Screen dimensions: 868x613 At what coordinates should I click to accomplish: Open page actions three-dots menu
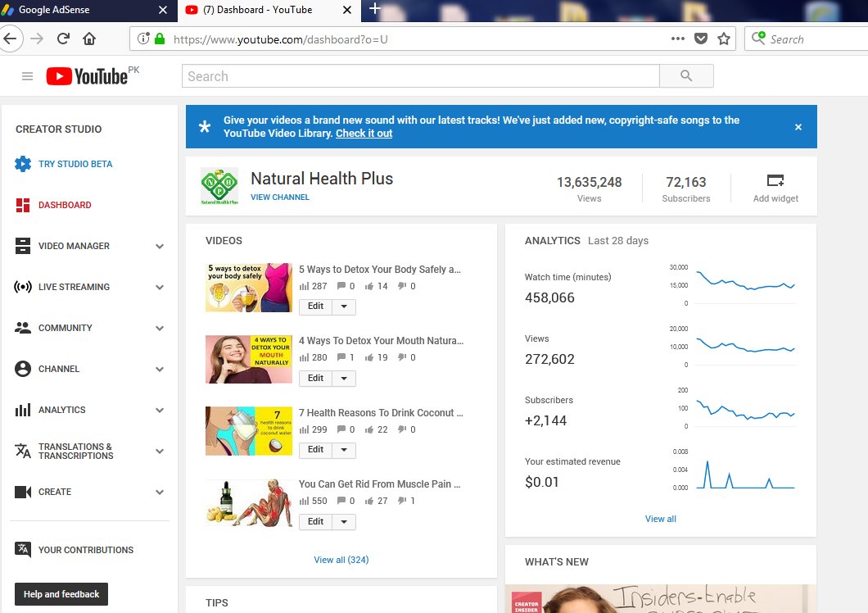pyautogui.click(x=677, y=39)
